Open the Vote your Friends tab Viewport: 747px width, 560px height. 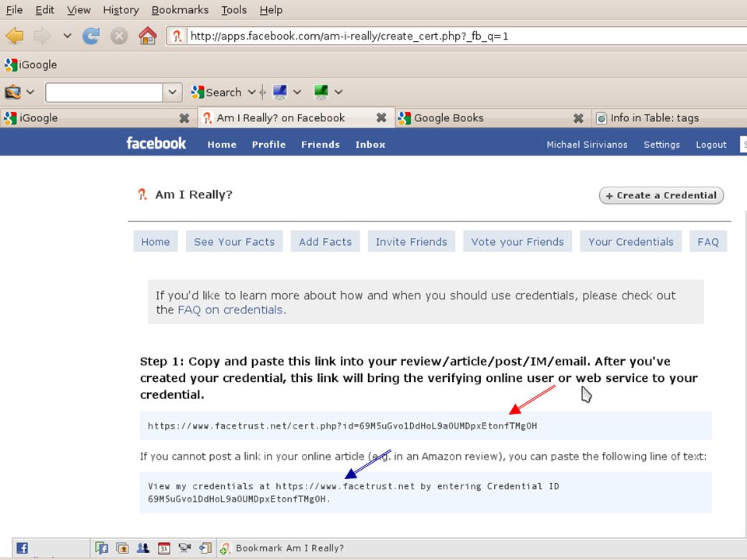[x=517, y=242]
